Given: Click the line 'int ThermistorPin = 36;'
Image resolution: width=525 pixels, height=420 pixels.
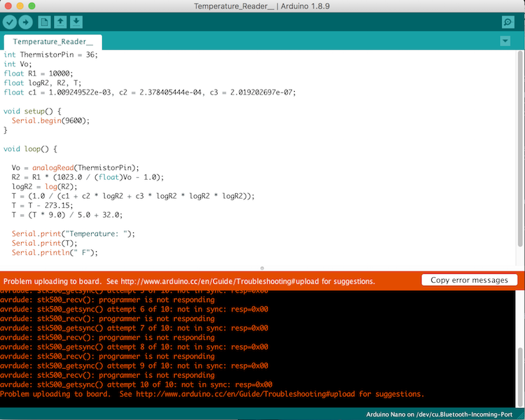Looking at the screenshot, I should (x=50, y=55).
